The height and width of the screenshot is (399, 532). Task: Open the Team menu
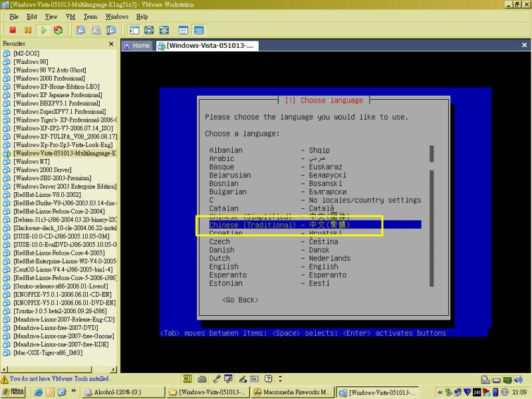tap(90, 16)
